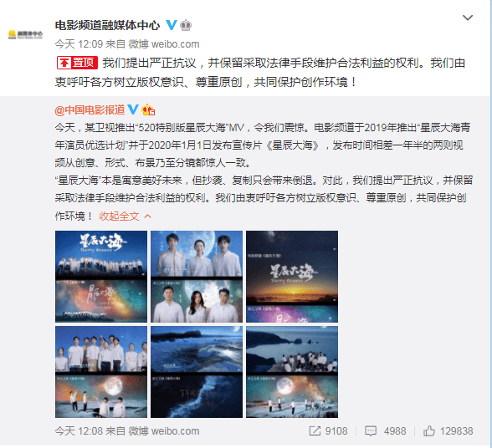Viewport: 492px width, 448px height.
Task: Open the bottom-right thumbnail with the crowd on a cliff
Action: click(x=292, y=372)
